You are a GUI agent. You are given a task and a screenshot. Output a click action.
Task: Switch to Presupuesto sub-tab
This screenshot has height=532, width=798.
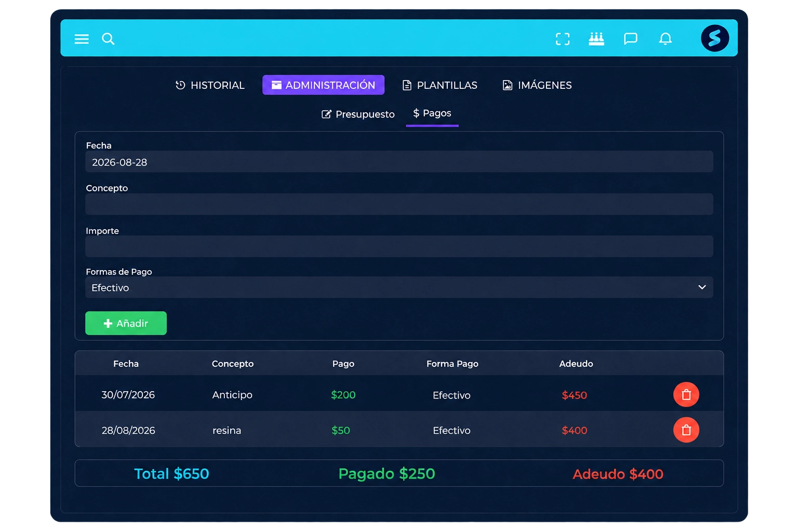(x=358, y=114)
